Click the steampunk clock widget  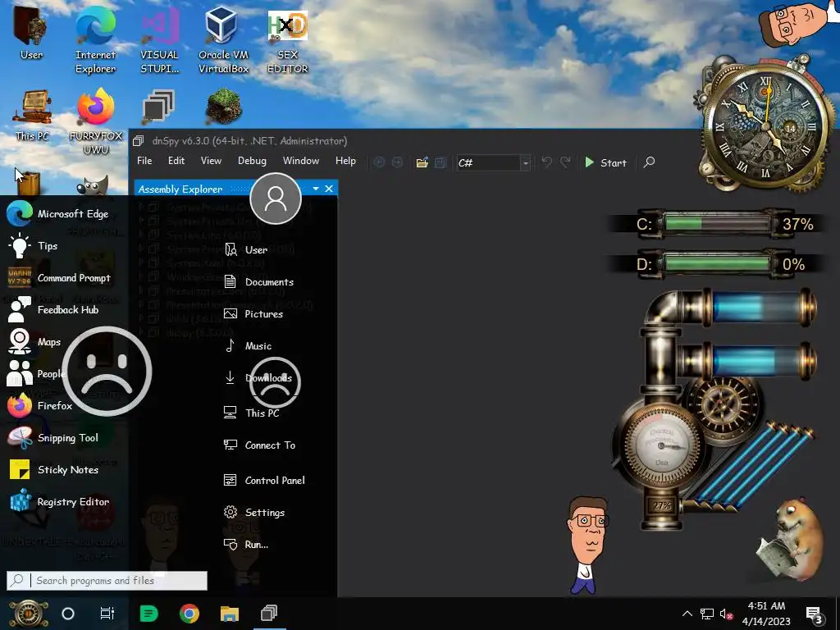(x=765, y=126)
